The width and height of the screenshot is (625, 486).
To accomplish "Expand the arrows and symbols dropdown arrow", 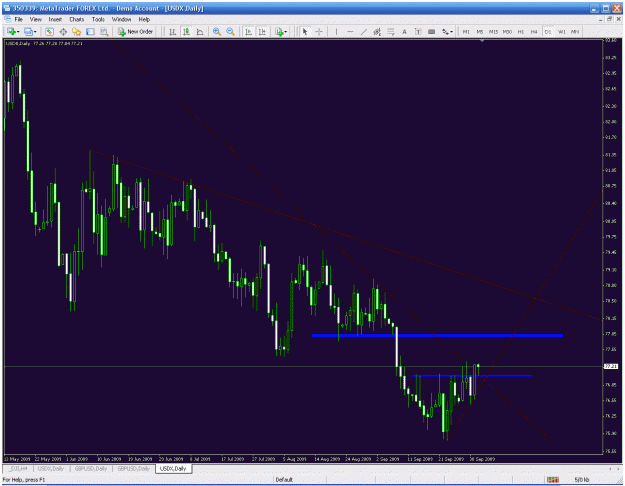I will point(452,31).
